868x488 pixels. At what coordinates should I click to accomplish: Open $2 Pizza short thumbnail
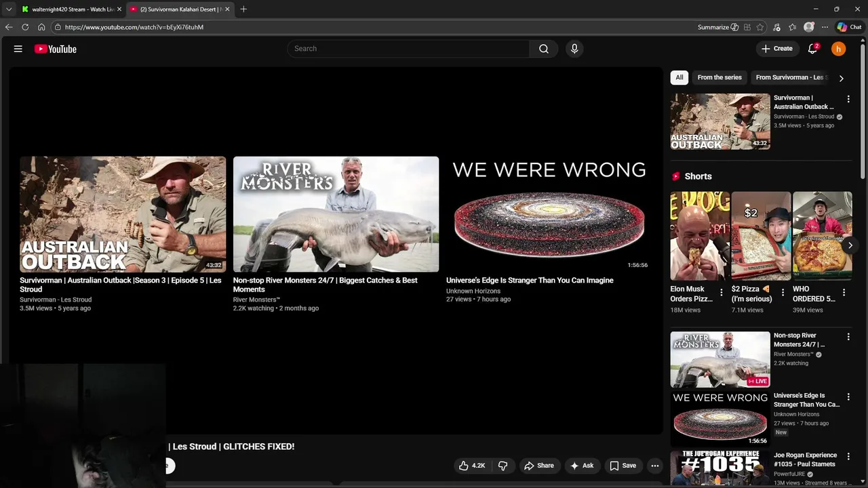[761, 236]
